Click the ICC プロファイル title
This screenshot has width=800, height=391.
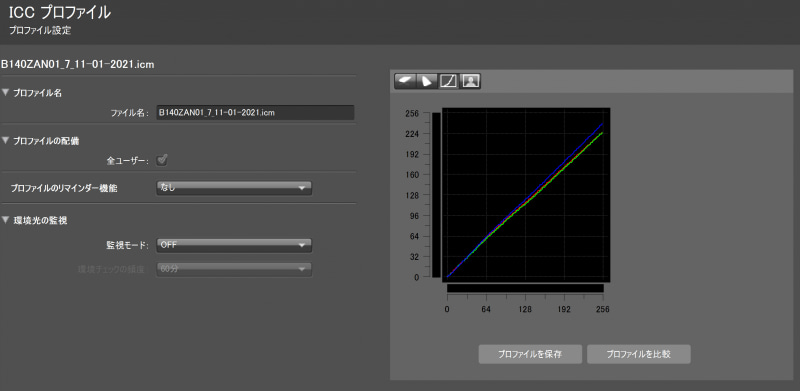(x=60, y=12)
